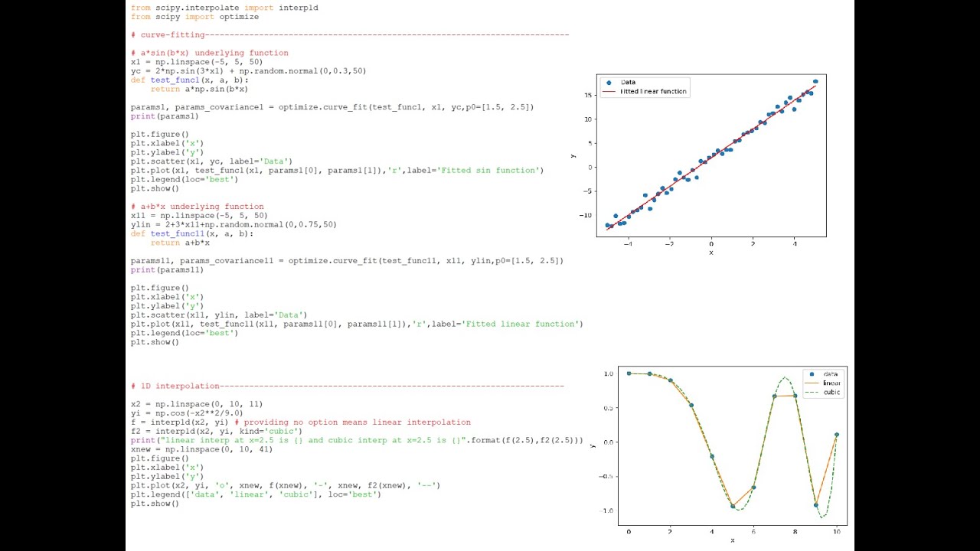Viewport: 980px width, 551px height.
Task: Select the 'Fitted linear function' legend entry
Action: tap(645, 91)
